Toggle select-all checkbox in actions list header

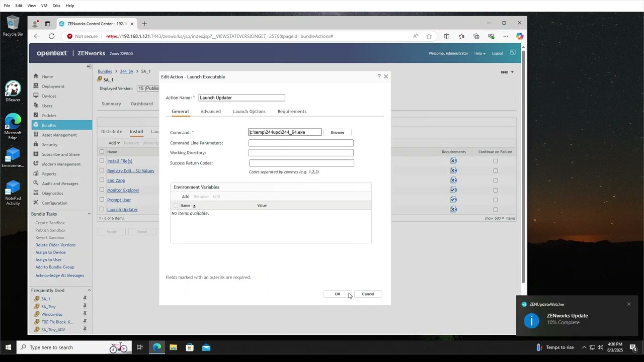coord(102,152)
